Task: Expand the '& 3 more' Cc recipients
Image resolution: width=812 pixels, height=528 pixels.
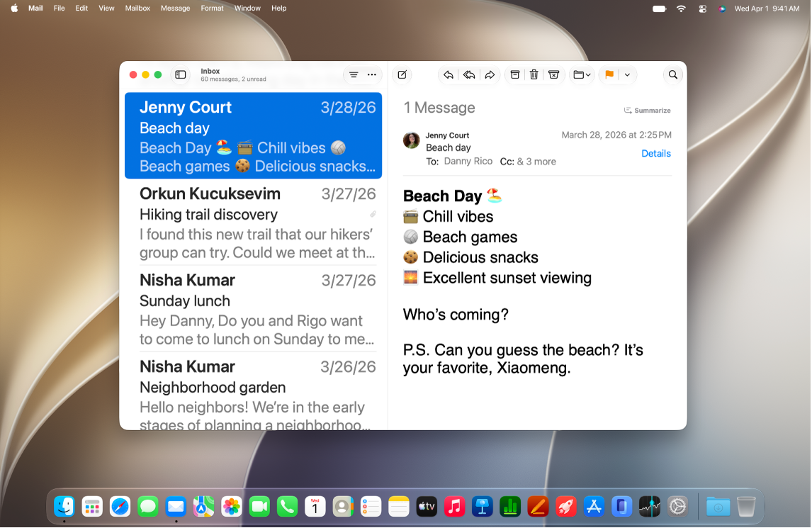Action: tap(536, 162)
